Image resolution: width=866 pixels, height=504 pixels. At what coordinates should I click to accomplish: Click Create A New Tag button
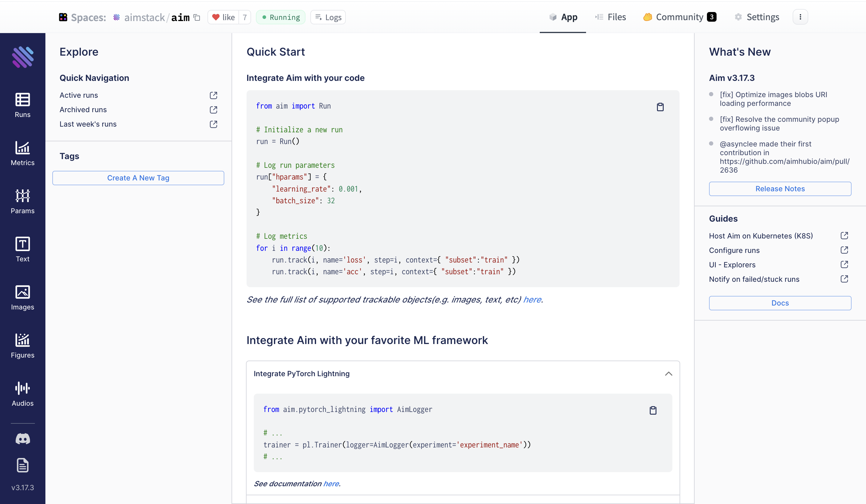pyautogui.click(x=138, y=178)
